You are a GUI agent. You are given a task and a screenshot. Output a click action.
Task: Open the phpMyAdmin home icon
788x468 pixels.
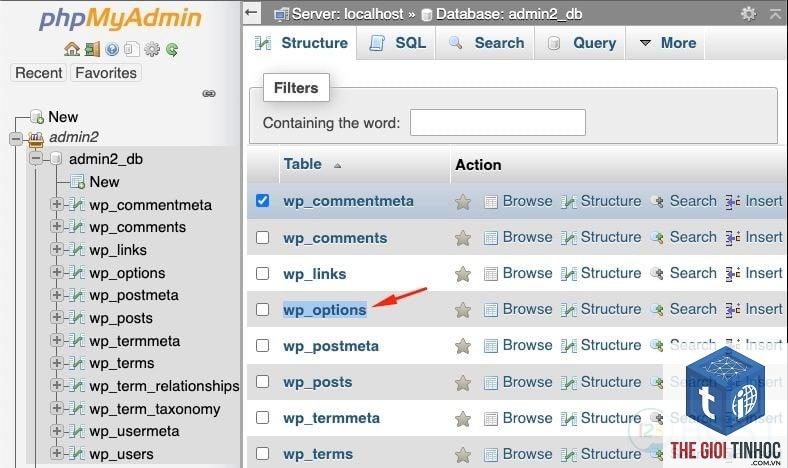coord(72,49)
